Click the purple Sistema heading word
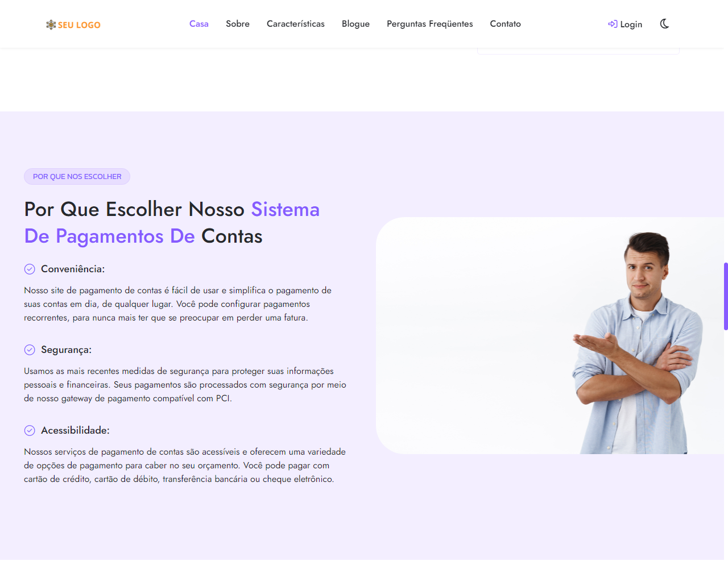 [x=286, y=209]
